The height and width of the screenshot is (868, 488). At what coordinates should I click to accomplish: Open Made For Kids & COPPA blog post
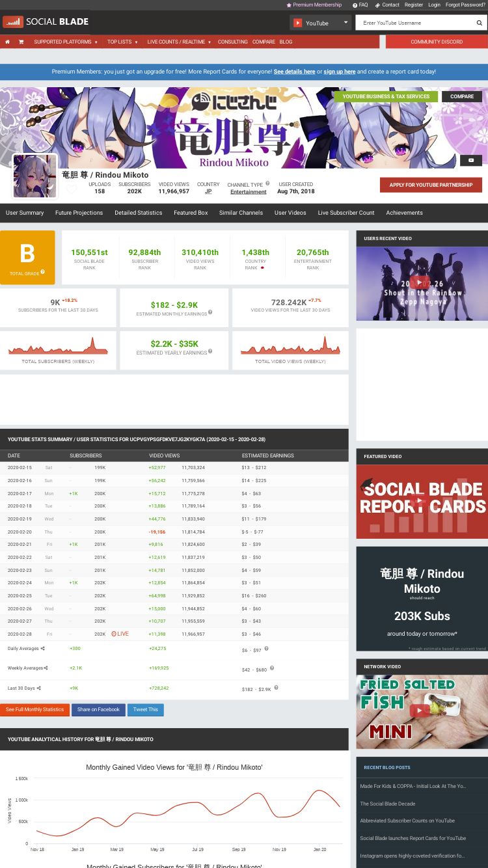(x=413, y=786)
